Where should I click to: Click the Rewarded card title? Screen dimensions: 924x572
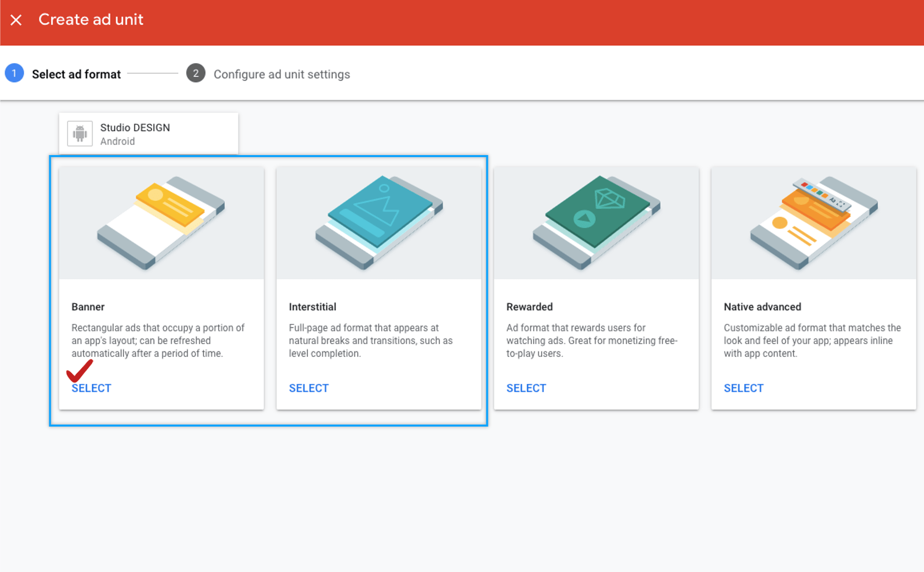529,307
